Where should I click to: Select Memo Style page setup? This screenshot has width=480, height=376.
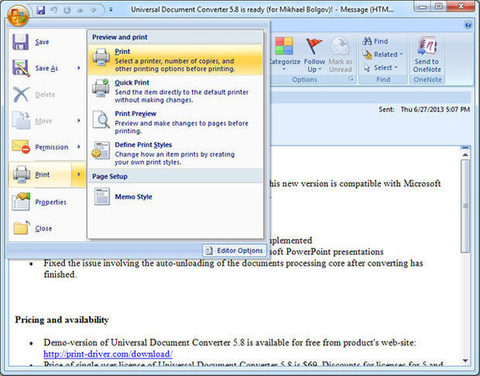[175, 197]
